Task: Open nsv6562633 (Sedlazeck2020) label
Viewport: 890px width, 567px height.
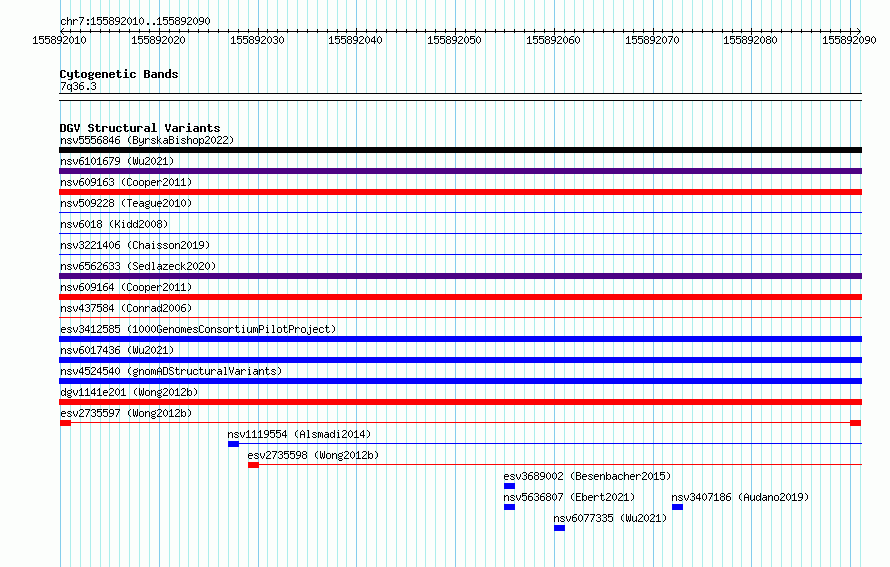Action: tap(138, 266)
